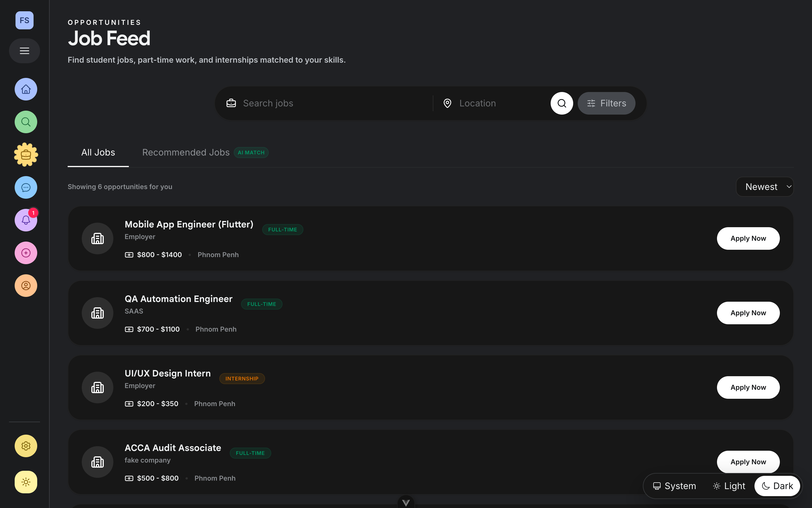812x508 pixels.
Task: Open UI/UX Design Intern job title
Action: 168,373
